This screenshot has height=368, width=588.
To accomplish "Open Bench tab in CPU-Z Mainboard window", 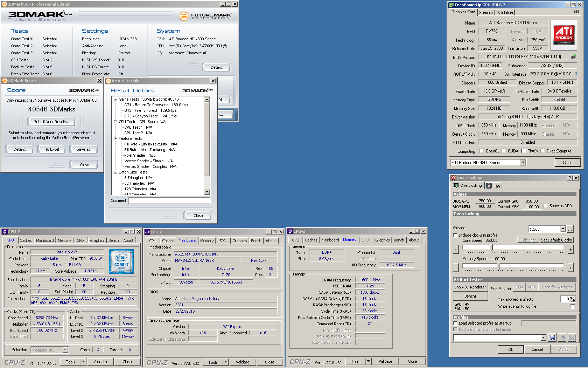I will point(256,241).
